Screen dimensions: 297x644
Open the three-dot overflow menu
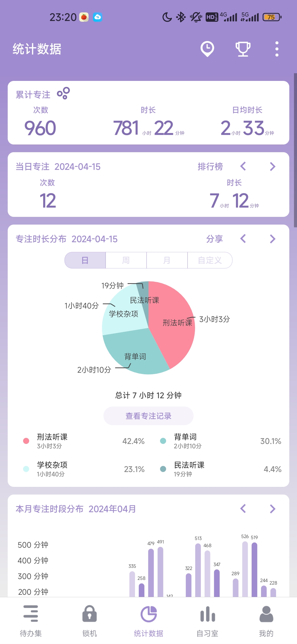(x=277, y=49)
